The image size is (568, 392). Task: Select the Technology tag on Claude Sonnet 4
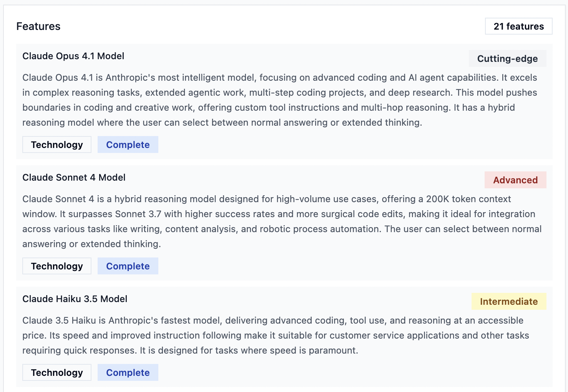pyautogui.click(x=56, y=266)
